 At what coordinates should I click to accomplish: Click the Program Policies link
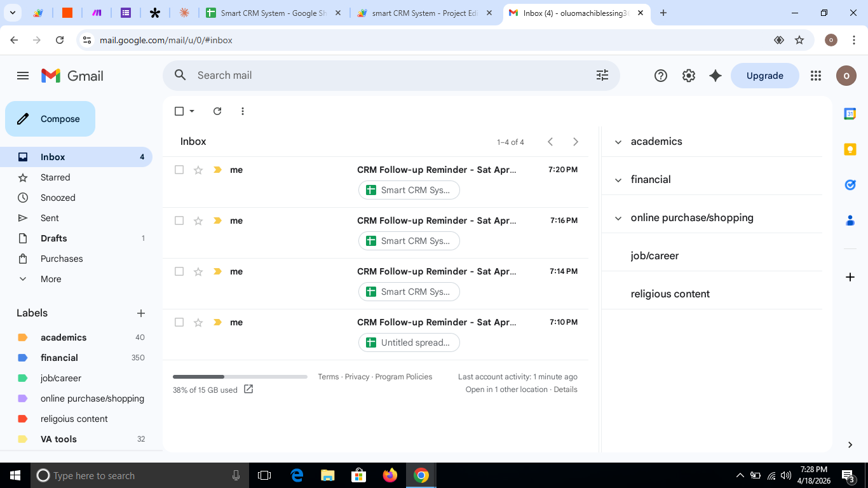(x=403, y=376)
